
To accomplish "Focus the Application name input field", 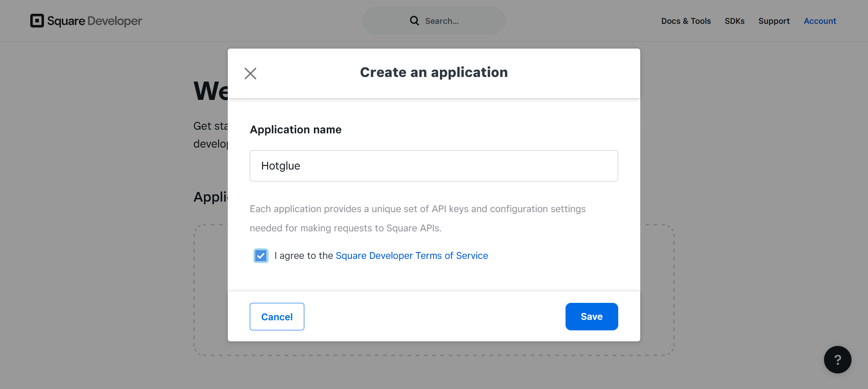I will [434, 166].
